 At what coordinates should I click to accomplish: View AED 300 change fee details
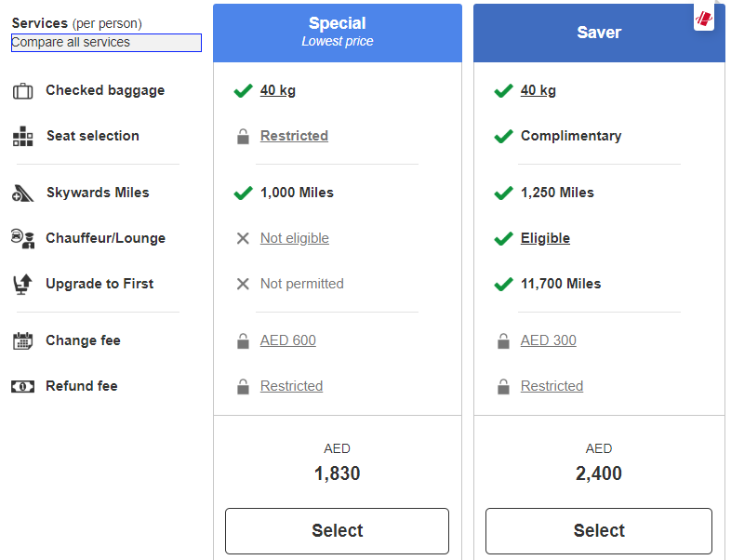coord(548,341)
